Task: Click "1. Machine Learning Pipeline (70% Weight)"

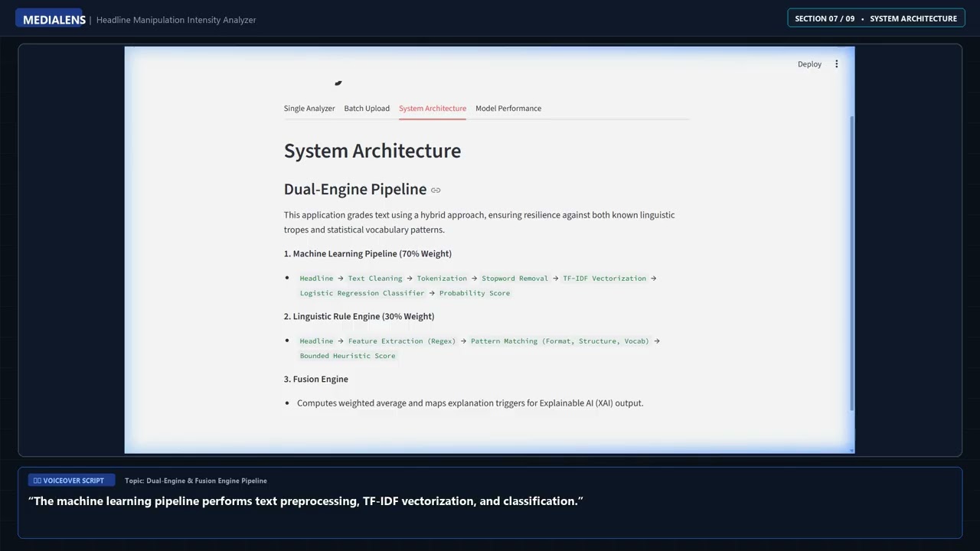Action: point(367,253)
